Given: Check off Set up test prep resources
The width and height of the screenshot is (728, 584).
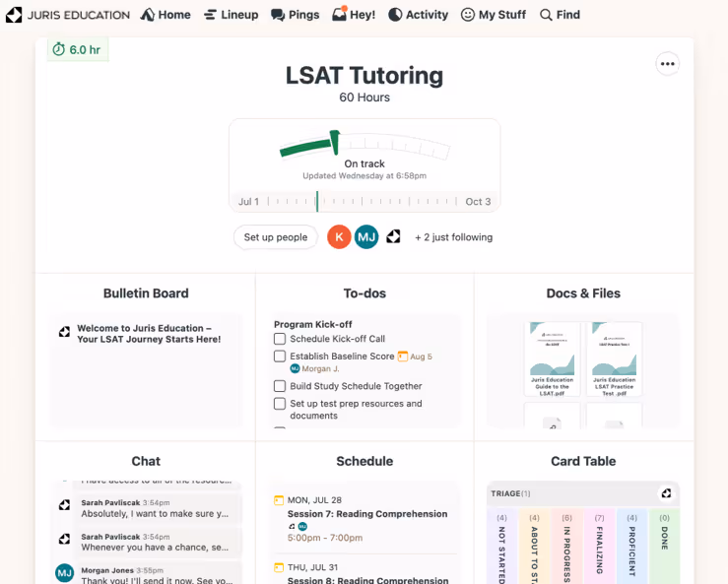Looking at the screenshot, I should point(280,404).
